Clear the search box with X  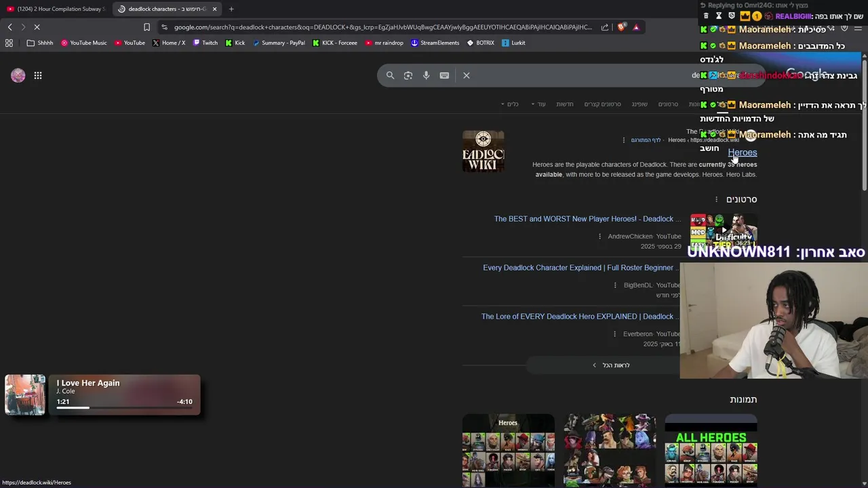pos(467,75)
